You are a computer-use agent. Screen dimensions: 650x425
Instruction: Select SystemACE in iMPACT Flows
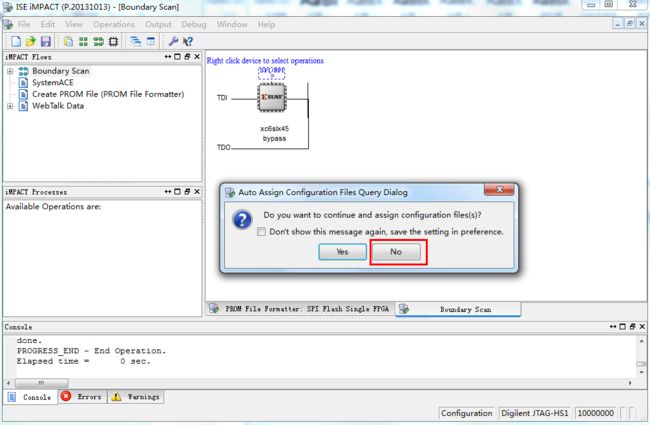point(53,83)
